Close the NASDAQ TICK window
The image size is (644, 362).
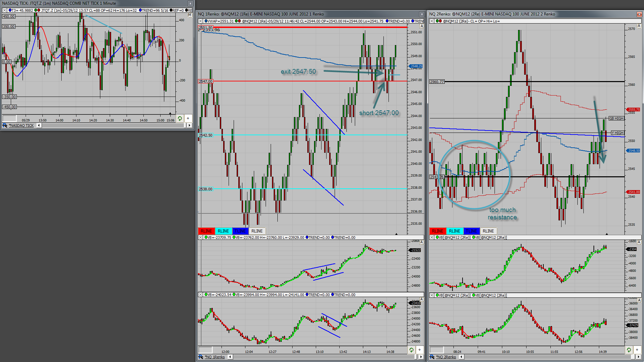tap(190, 3)
